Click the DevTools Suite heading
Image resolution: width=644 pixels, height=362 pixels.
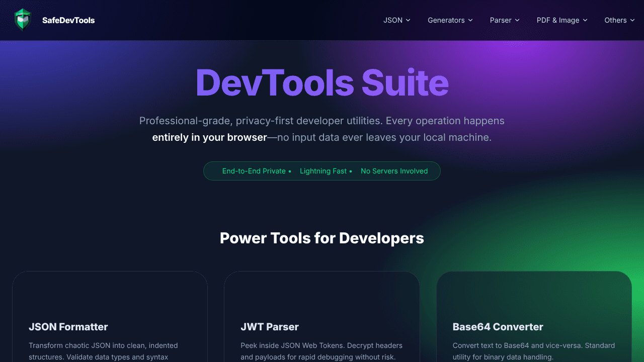pos(322,82)
